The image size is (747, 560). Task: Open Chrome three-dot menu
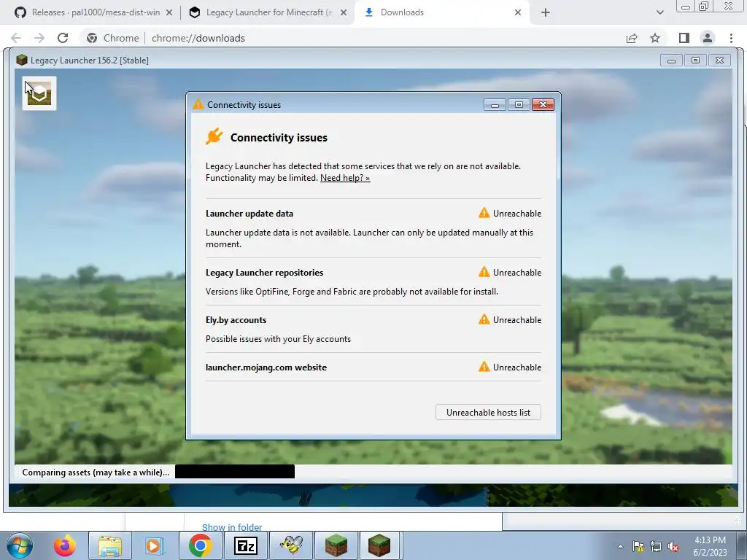(x=731, y=38)
